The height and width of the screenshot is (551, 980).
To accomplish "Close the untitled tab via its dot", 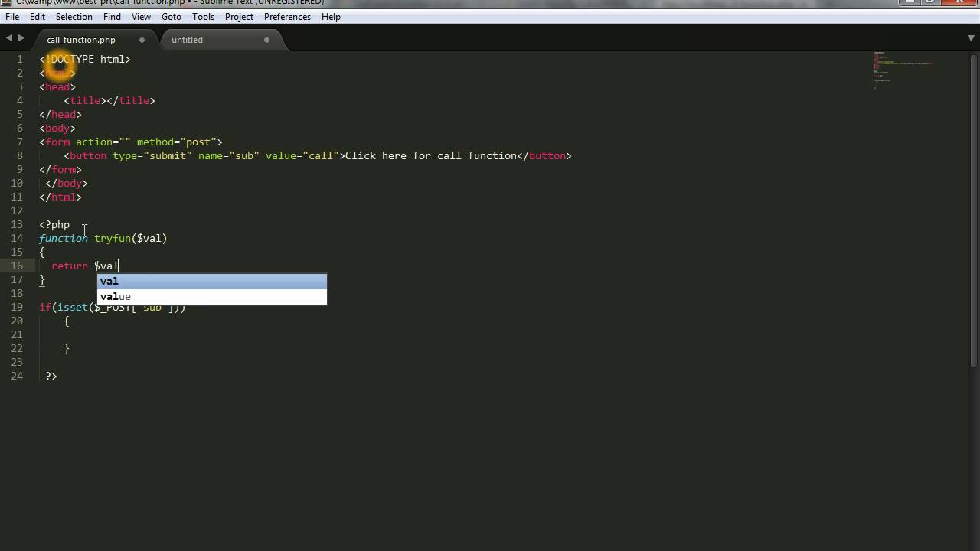I will pos(266,40).
